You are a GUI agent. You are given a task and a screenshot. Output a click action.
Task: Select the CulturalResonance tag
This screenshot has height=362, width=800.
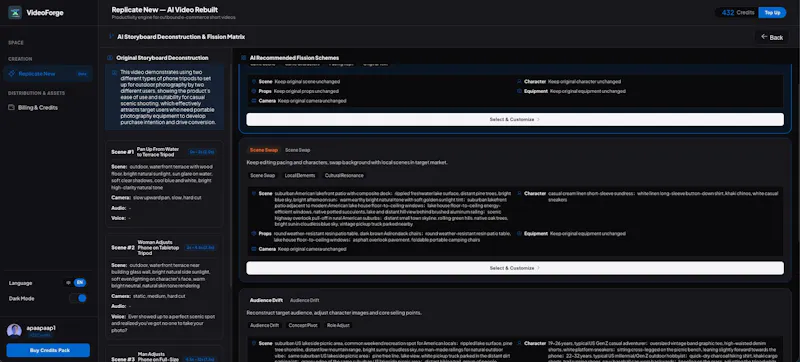(344, 175)
